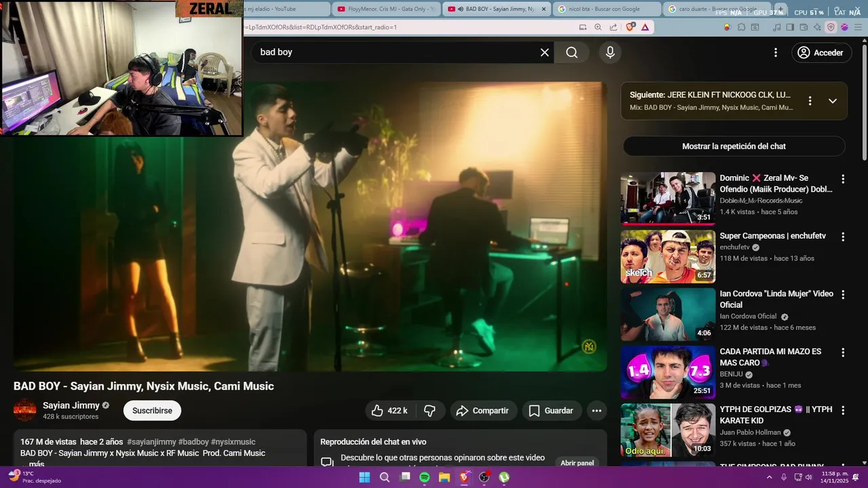The width and height of the screenshot is (868, 488).
Task: Click Brave Shields lion icon
Action: (631, 27)
